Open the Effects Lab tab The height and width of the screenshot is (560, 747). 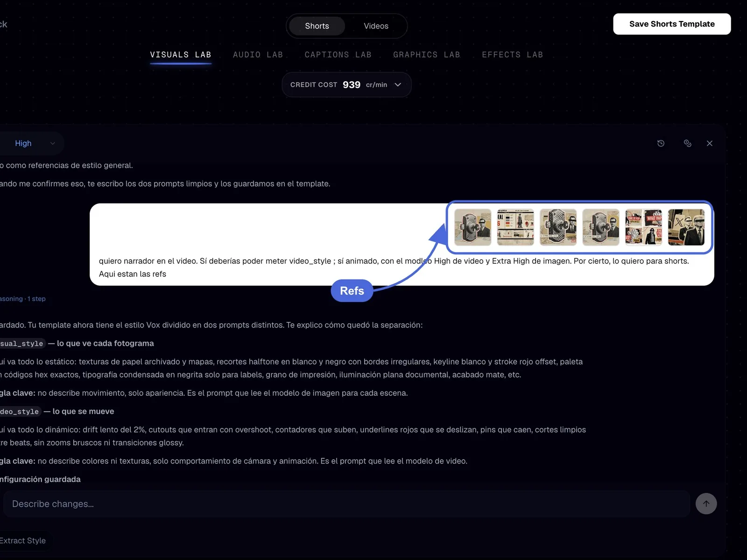(513, 55)
